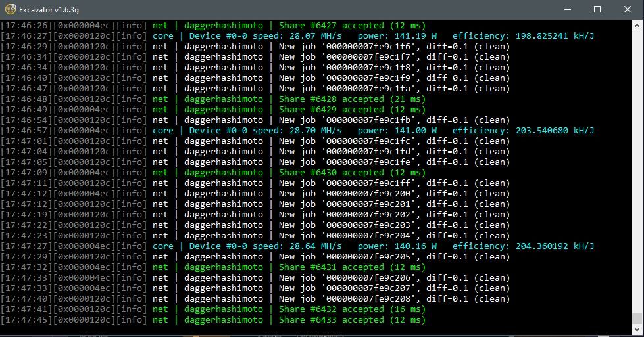Maximize the Excavator console window

[597, 9]
